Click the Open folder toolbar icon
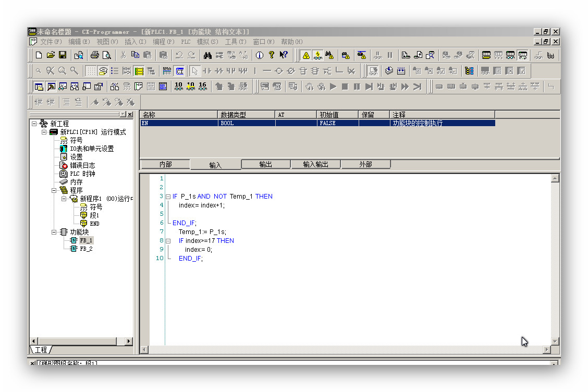The image size is (588, 392). (x=51, y=55)
